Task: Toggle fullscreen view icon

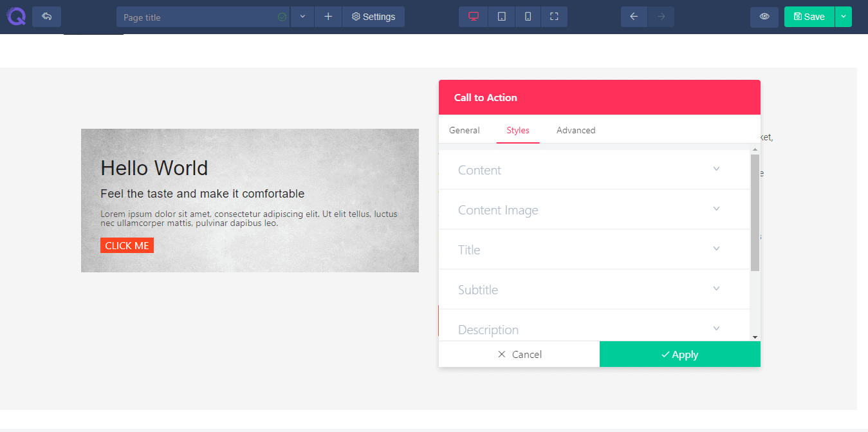Action: [x=554, y=17]
